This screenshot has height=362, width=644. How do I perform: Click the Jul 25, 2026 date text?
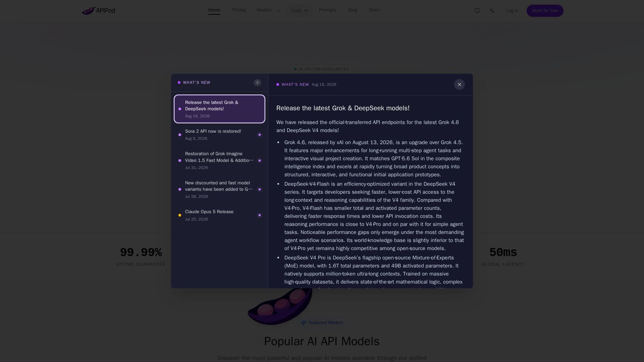[197, 219]
